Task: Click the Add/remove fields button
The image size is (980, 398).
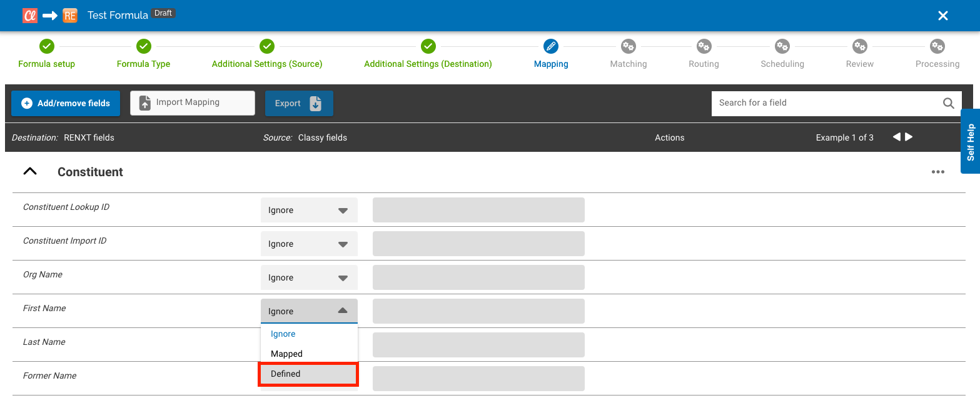Action: click(x=65, y=103)
